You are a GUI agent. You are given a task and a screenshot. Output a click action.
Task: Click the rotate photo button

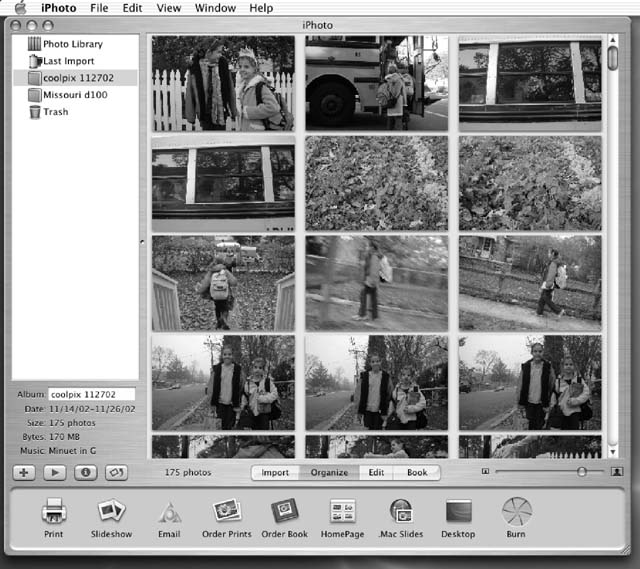tap(116, 473)
